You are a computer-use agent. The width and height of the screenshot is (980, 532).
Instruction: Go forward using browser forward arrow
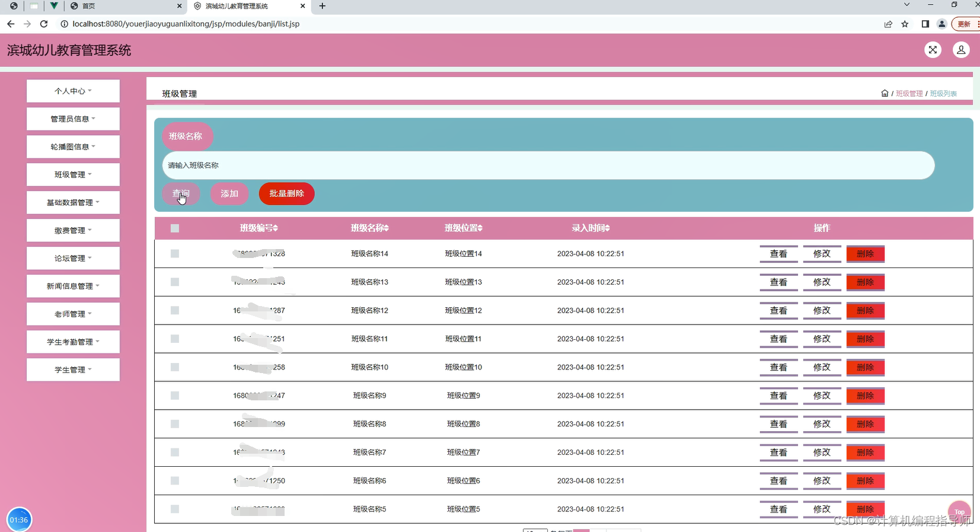[27, 24]
